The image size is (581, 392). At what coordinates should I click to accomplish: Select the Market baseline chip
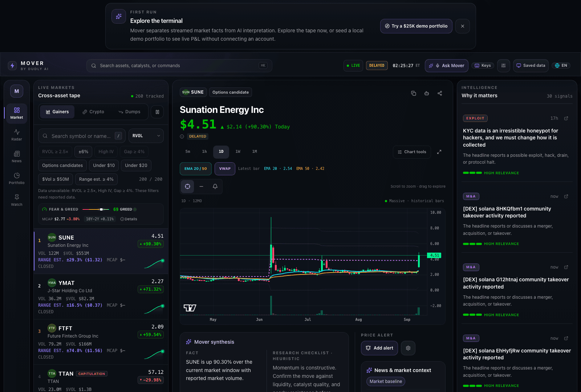coord(386,381)
